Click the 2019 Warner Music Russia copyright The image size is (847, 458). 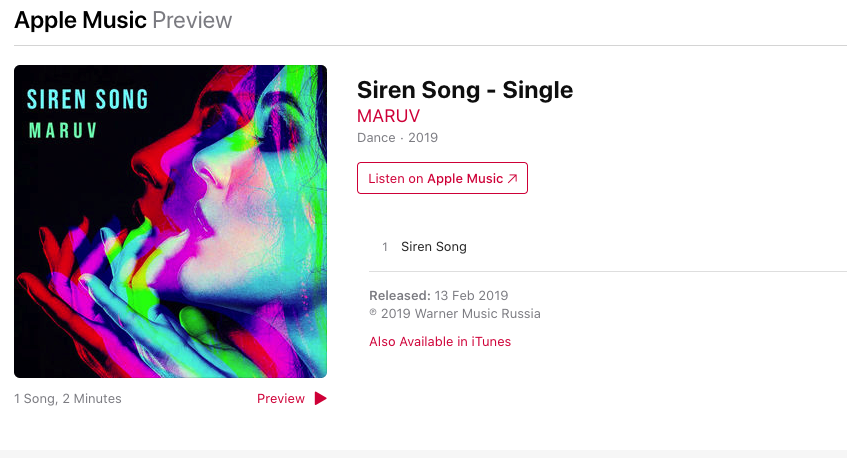point(455,314)
